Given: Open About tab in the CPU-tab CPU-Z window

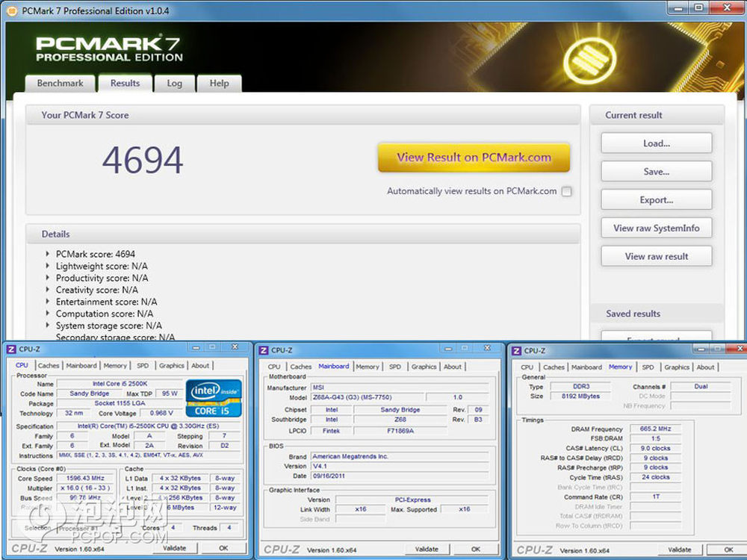Looking at the screenshot, I should pos(200,366).
